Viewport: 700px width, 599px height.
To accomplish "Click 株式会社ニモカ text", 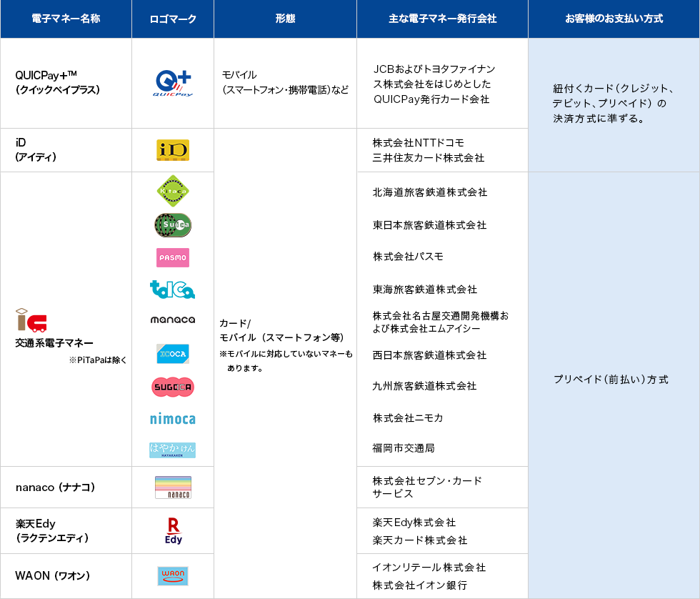I will [x=408, y=418].
